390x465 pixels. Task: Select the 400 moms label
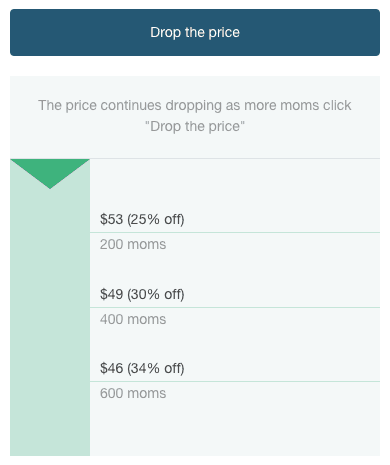coord(133,319)
